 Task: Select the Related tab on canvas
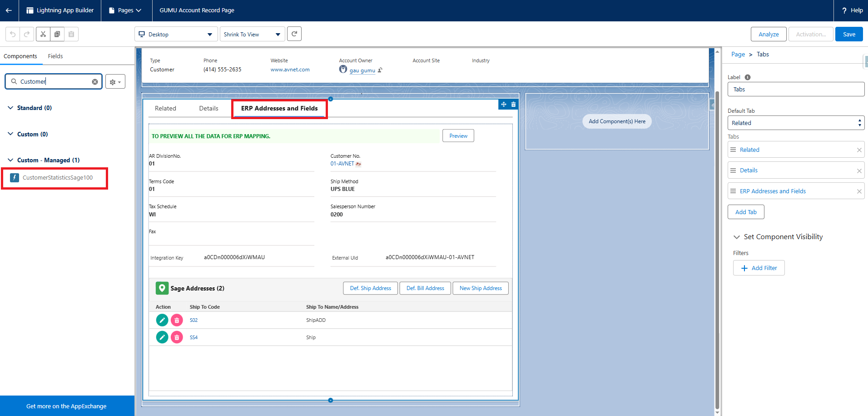pos(165,108)
